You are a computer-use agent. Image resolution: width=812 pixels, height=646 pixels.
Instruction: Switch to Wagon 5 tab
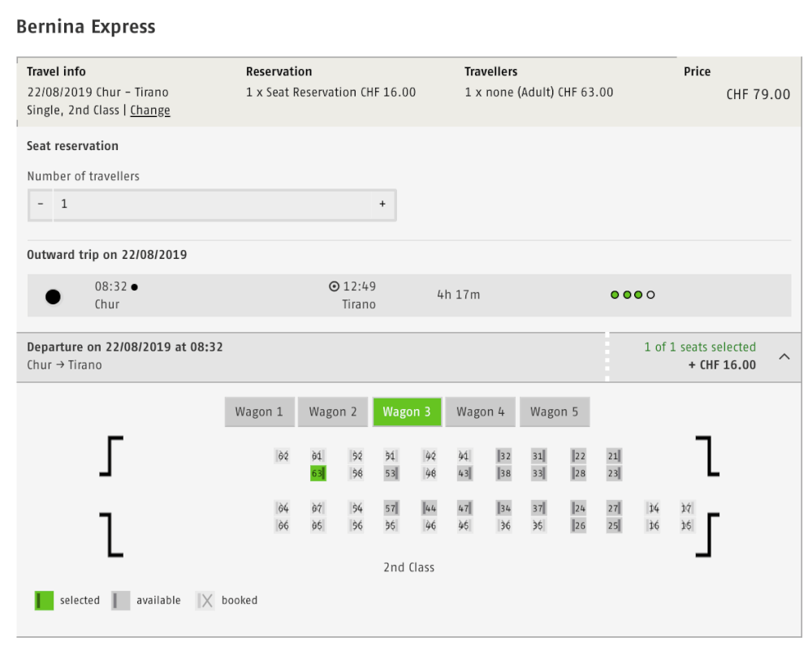pyautogui.click(x=554, y=412)
